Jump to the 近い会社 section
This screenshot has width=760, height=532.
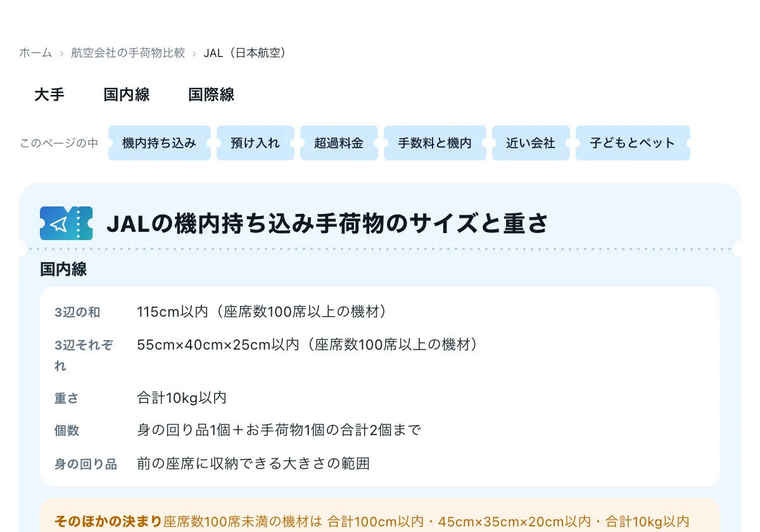click(531, 143)
